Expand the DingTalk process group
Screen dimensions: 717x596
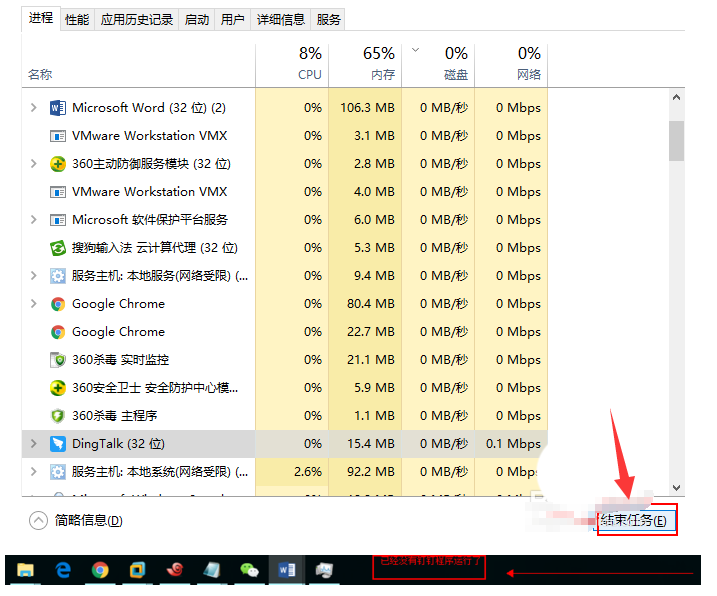click(x=33, y=444)
